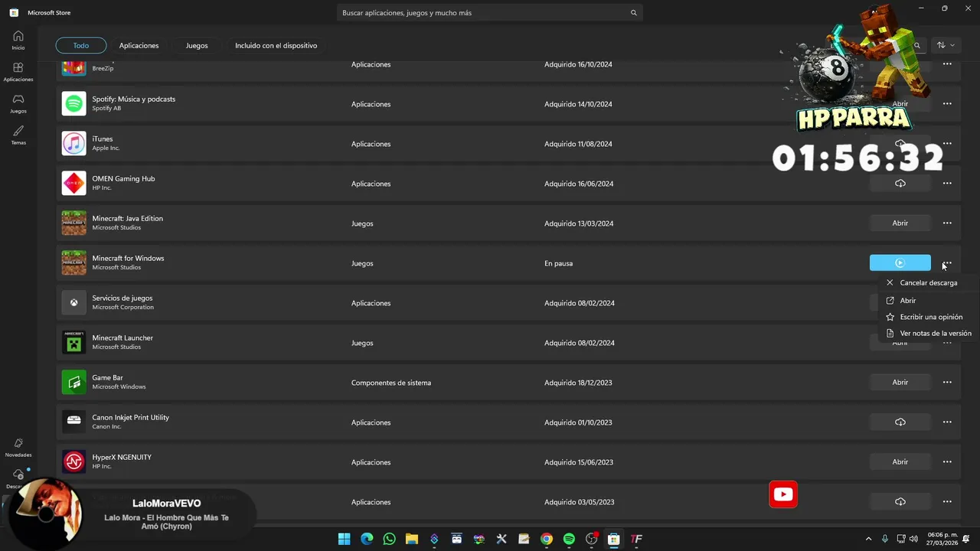Screen dimensions: 980x551
Task: Open the Windows Start menu
Action: tap(344, 539)
